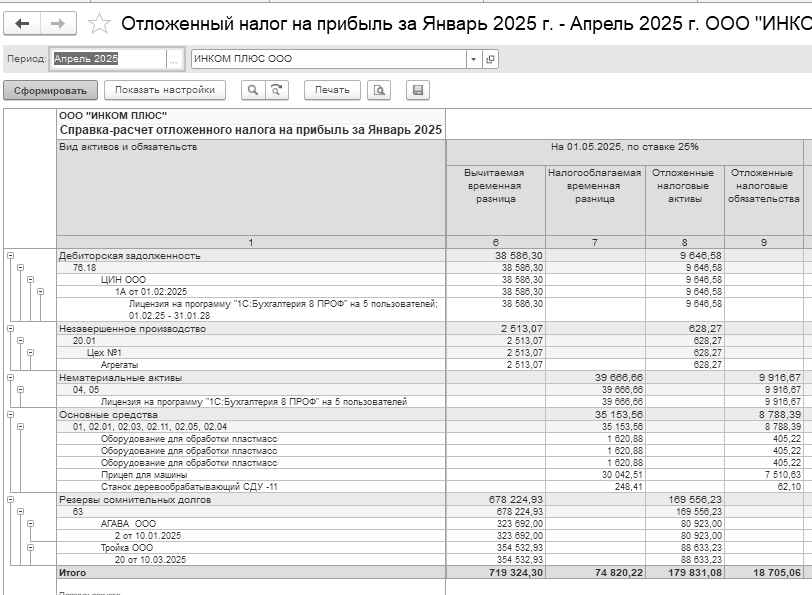Click into the Период field showing Апрель 2025
The image size is (812, 595).
pyautogui.click(x=109, y=59)
